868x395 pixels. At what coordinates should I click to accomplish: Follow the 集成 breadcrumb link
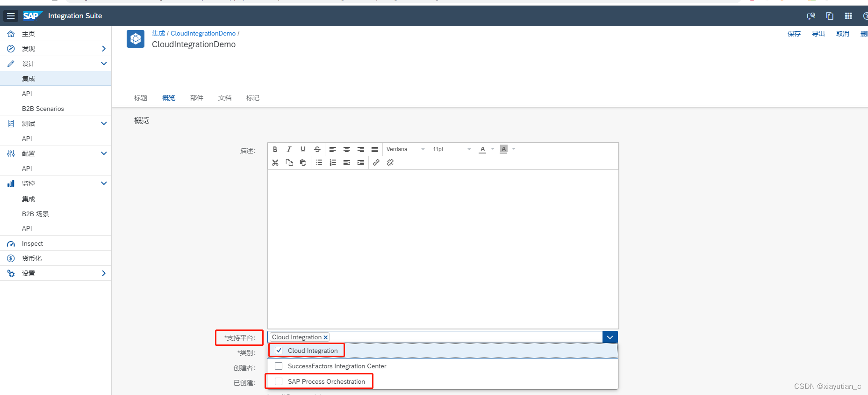tap(158, 33)
